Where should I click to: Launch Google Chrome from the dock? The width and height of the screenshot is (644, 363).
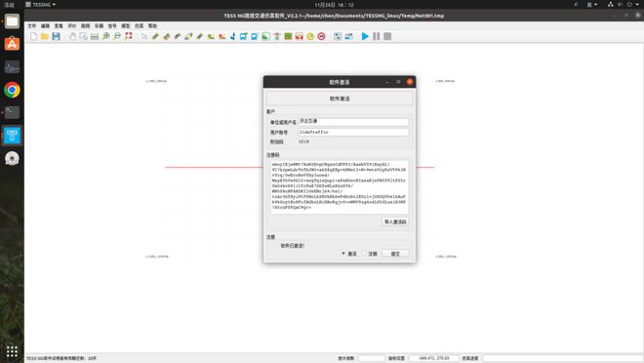12,90
